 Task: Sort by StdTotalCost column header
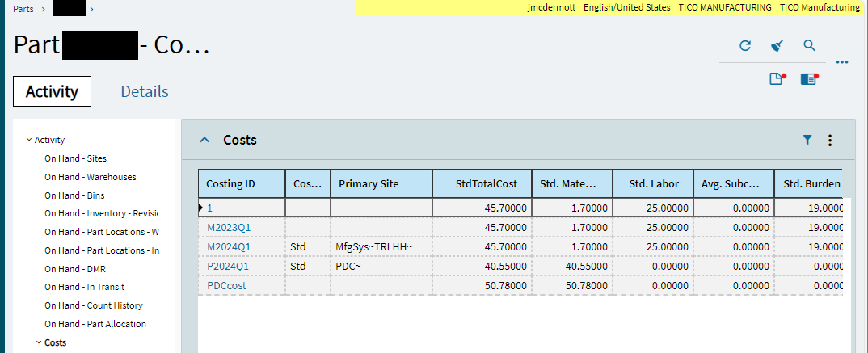pyautogui.click(x=482, y=183)
